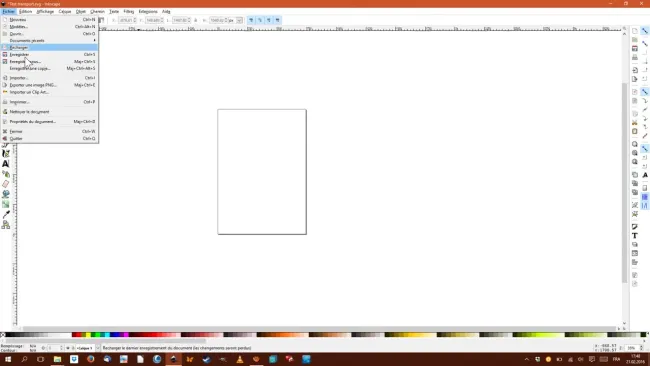This screenshot has width=650, height=366.
Task: Click the X coordinate input field
Action: (x=127, y=20)
